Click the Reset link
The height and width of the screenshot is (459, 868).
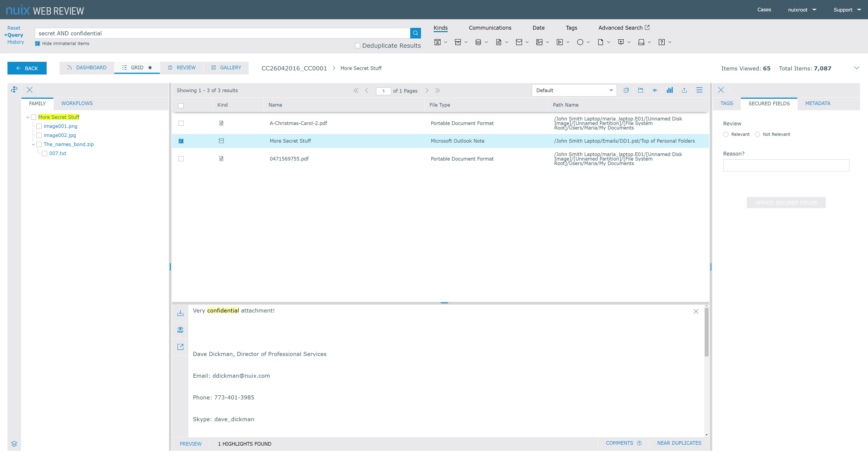(x=14, y=28)
